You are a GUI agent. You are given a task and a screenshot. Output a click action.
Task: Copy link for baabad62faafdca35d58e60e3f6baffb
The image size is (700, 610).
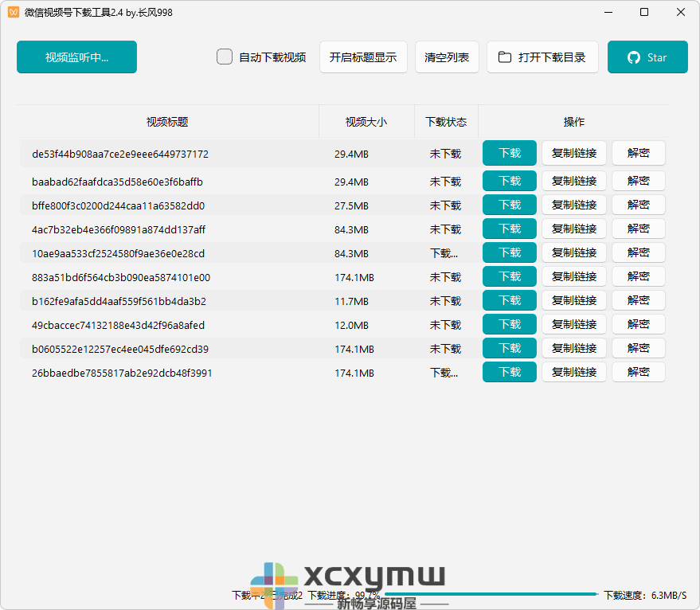coord(573,181)
